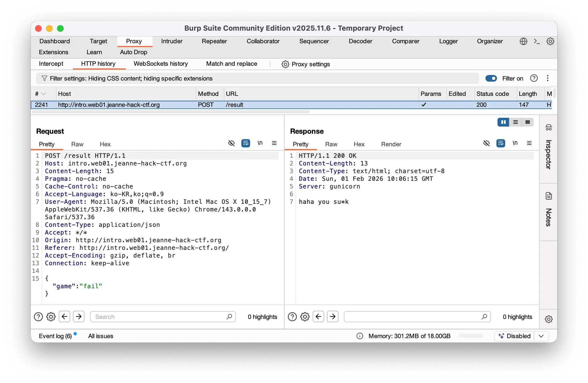Click the globe browser icon

[x=523, y=41]
